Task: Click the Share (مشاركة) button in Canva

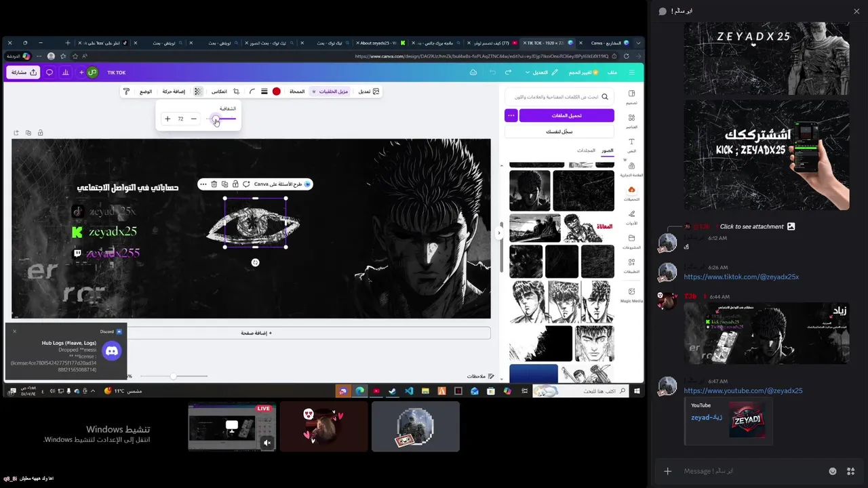Action: (24, 72)
